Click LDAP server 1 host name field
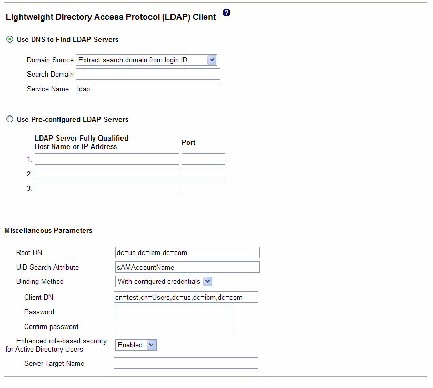The width and height of the screenshot is (433, 388). tap(107, 159)
